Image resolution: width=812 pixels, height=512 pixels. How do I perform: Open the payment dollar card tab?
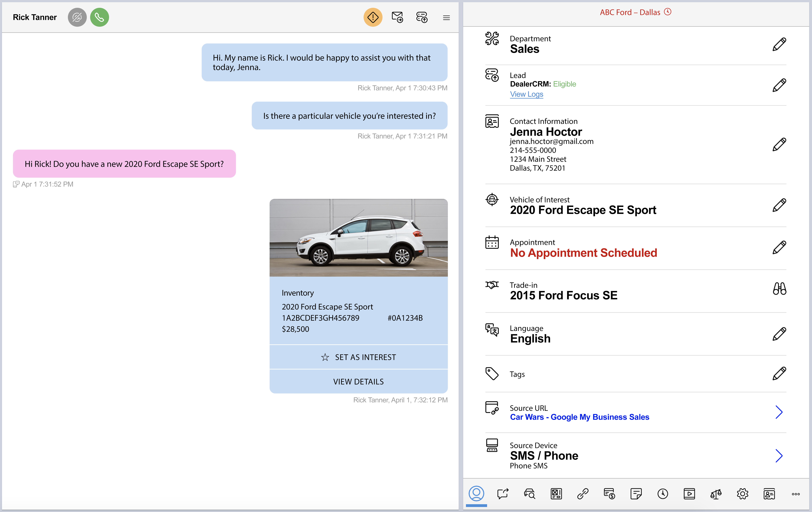[x=609, y=494]
